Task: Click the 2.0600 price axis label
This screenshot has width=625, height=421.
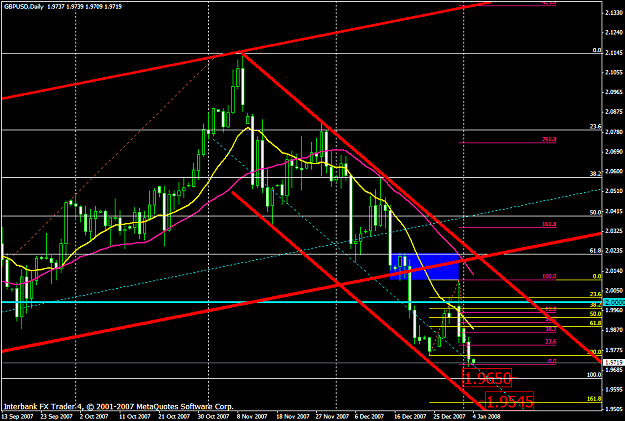Action: pyautogui.click(x=614, y=171)
